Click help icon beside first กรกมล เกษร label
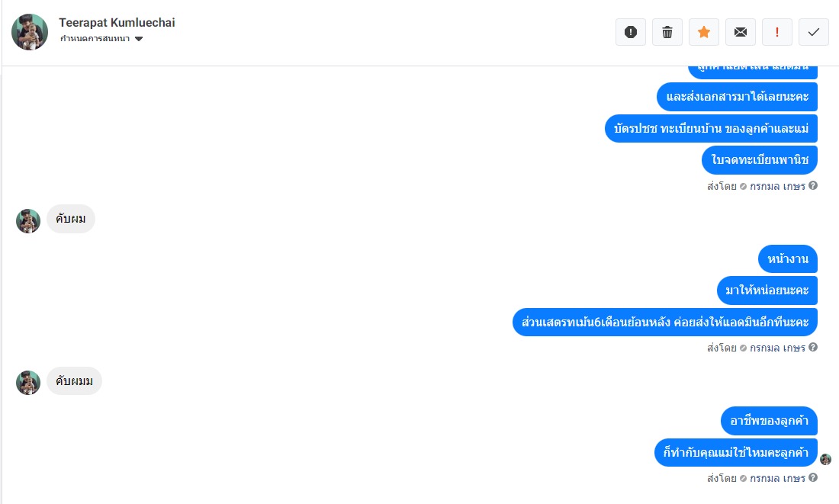This screenshot has height=504, width=839. [813, 185]
